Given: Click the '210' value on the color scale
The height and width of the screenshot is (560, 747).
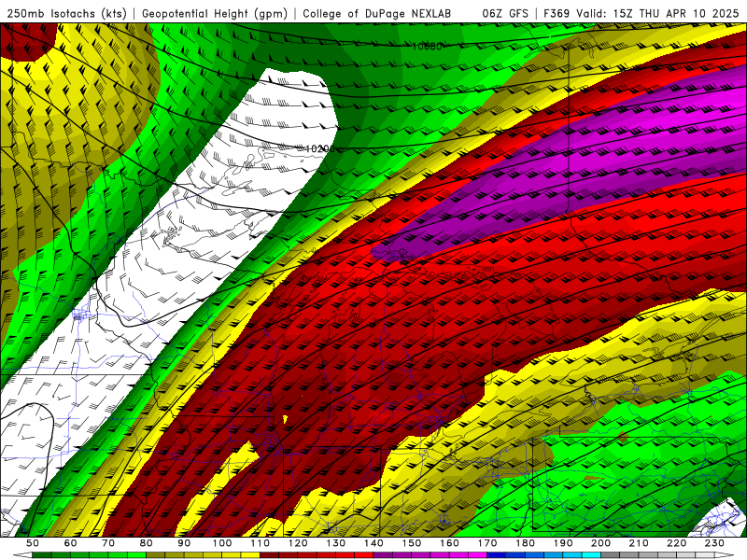Looking at the screenshot, I should click(639, 543).
